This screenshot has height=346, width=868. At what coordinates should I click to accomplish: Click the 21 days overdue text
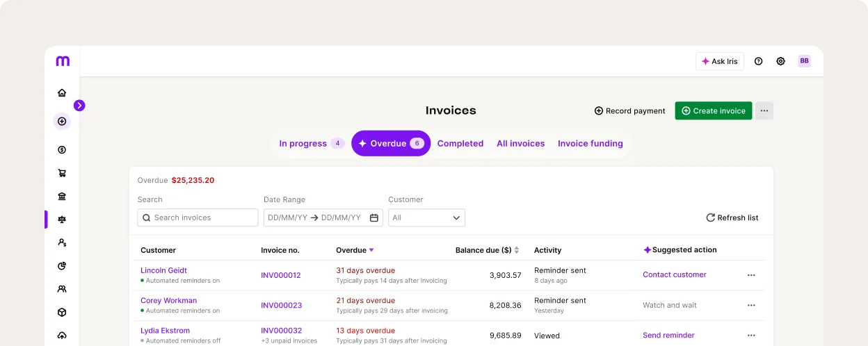[x=365, y=301]
